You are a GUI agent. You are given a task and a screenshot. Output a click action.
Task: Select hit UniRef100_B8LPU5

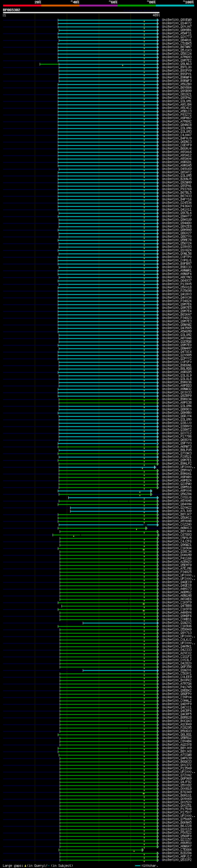pos(177,450)
